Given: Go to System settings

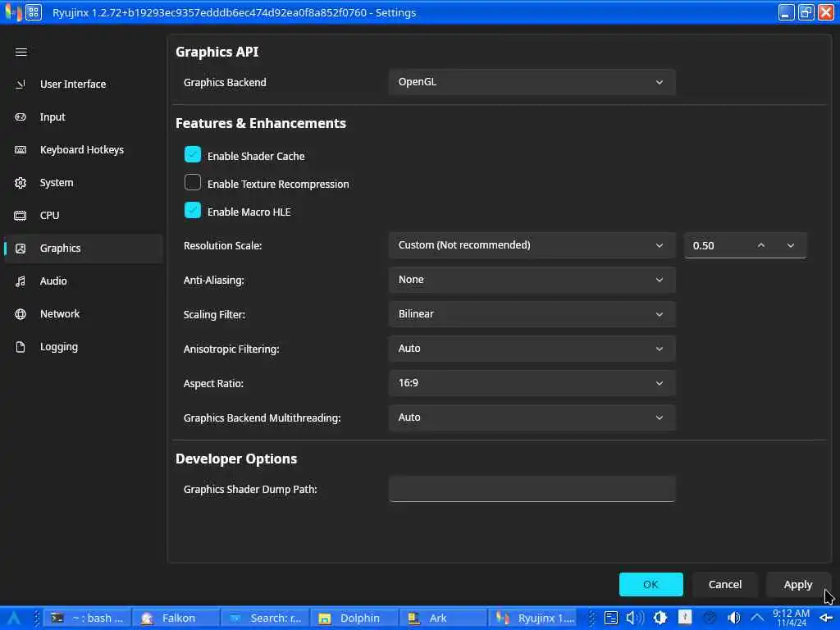Looking at the screenshot, I should point(83,183).
